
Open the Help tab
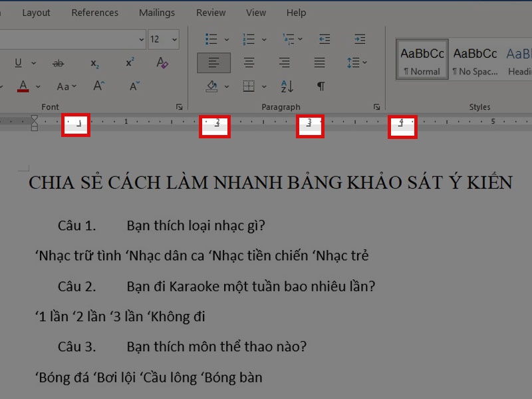tap(296, 13)
